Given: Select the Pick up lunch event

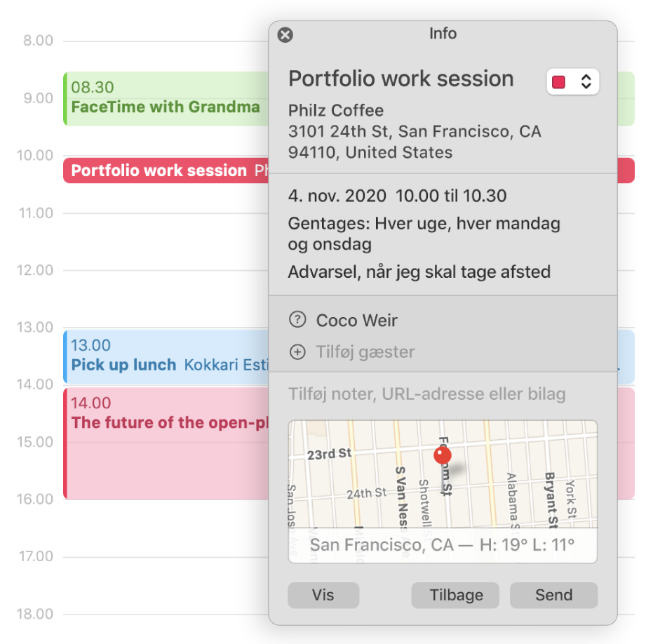Looking at the screenshot, I should point(166,356).
